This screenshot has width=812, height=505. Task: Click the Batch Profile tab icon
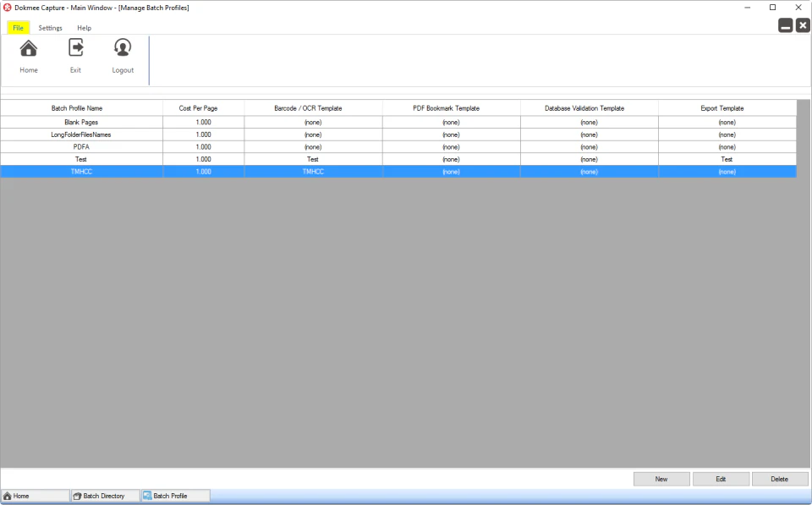pyautogui.click(x=145, y=496)
